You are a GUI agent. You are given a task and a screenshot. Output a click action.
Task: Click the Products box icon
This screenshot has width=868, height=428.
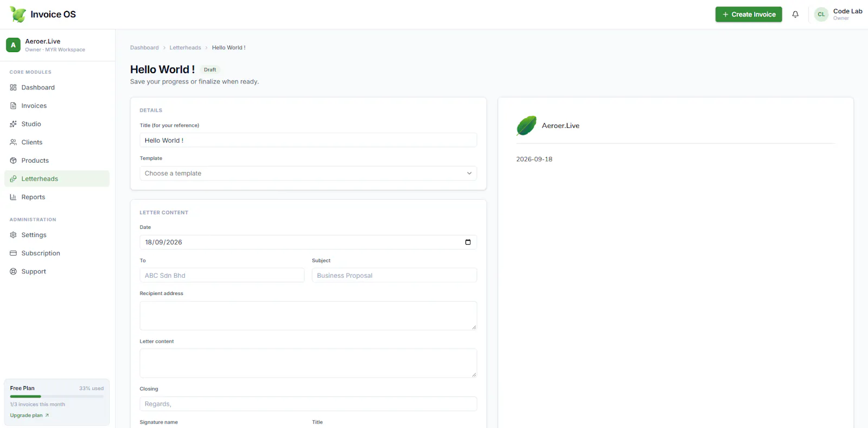[13, 161]
